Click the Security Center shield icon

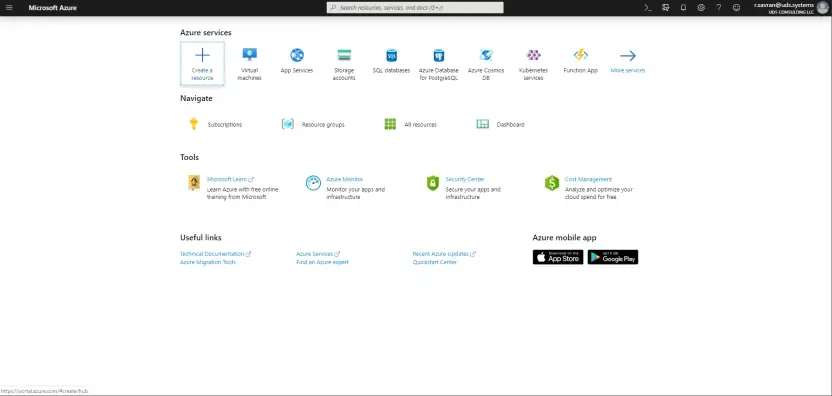point(433,183)
